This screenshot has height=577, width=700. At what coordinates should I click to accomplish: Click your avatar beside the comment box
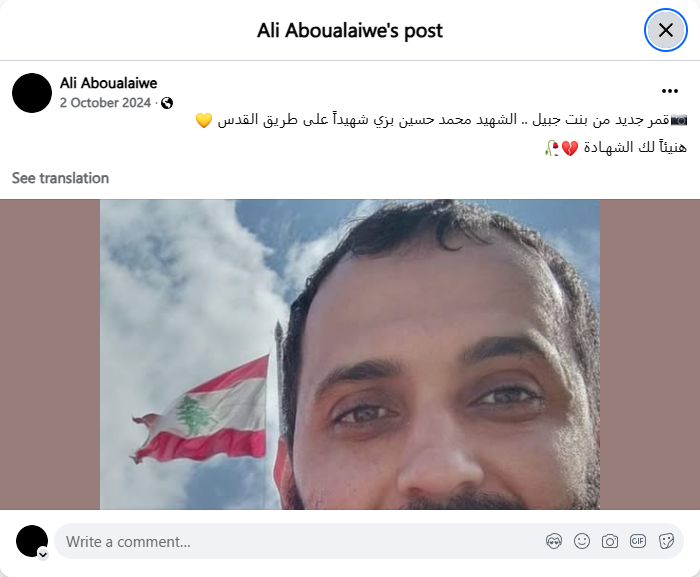pyautogui.click(x=32, y=541)
